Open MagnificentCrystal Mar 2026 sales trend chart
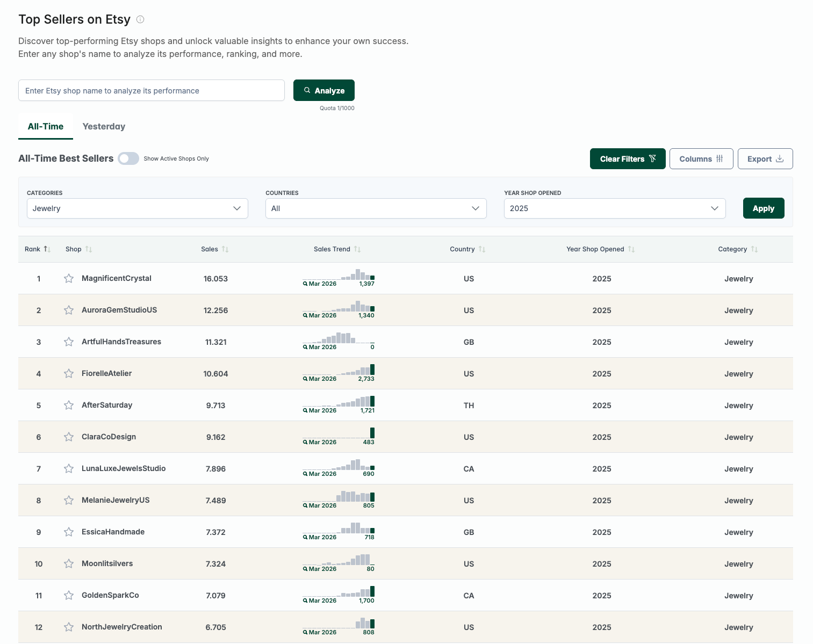 point(339,278)
